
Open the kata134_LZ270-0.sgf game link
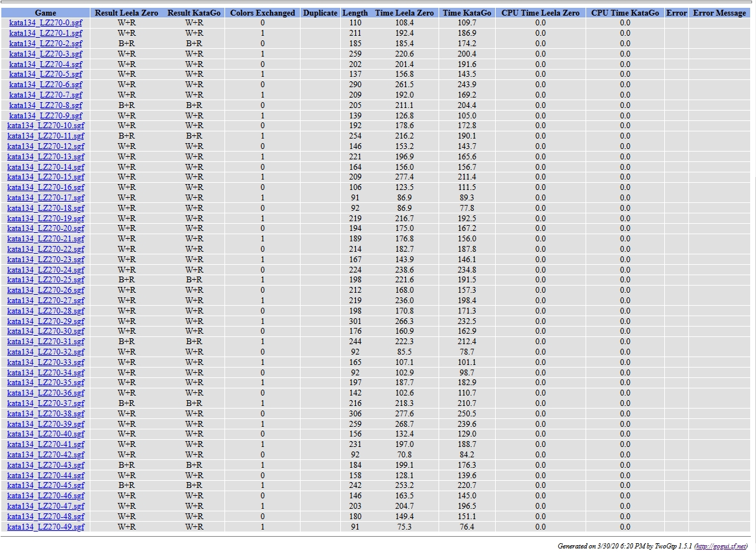[46, 23]
